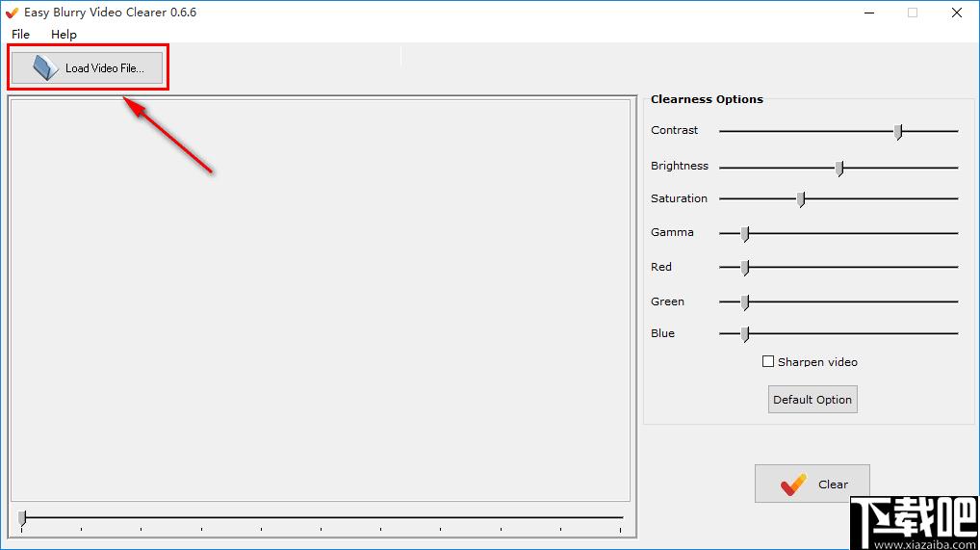The width and height of the screenshot is (980, 550).
Task: Click the Load Video File button
Action: pos(87,67)
